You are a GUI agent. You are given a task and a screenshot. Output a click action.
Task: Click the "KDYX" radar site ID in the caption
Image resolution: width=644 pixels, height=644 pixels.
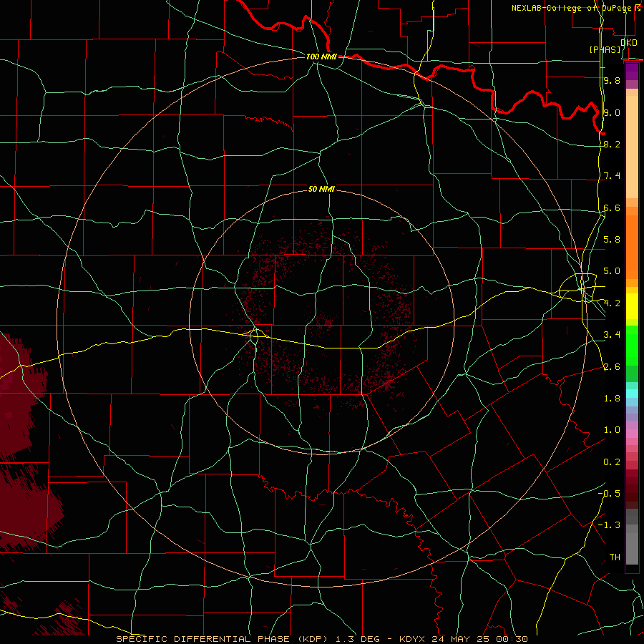[413, 639]
